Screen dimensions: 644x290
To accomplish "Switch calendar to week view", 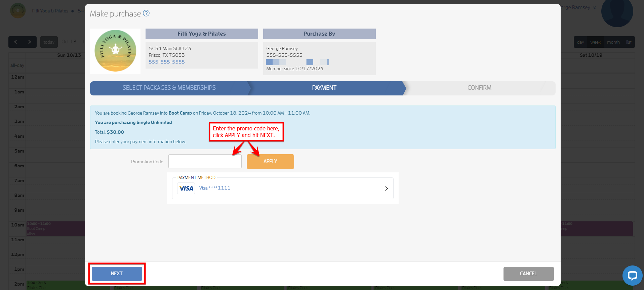I will pos(595,42).
